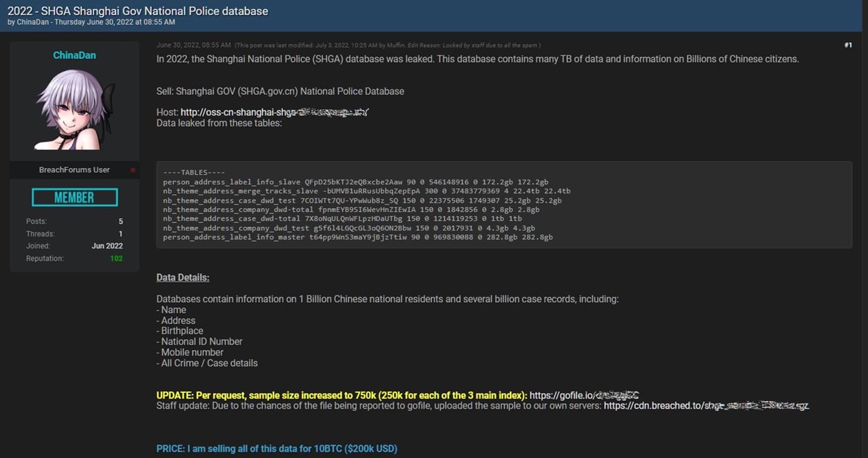Click the post date June 30, 2022, 08:55 AM
Viewport: 868px width, 458px height.
pos(193,45)
